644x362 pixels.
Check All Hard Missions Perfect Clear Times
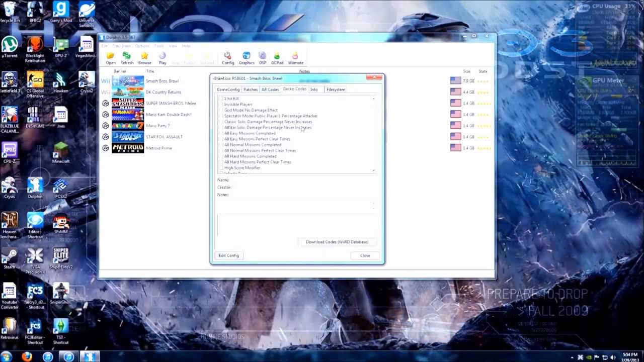pyautogui.click(x=220, y=162)
